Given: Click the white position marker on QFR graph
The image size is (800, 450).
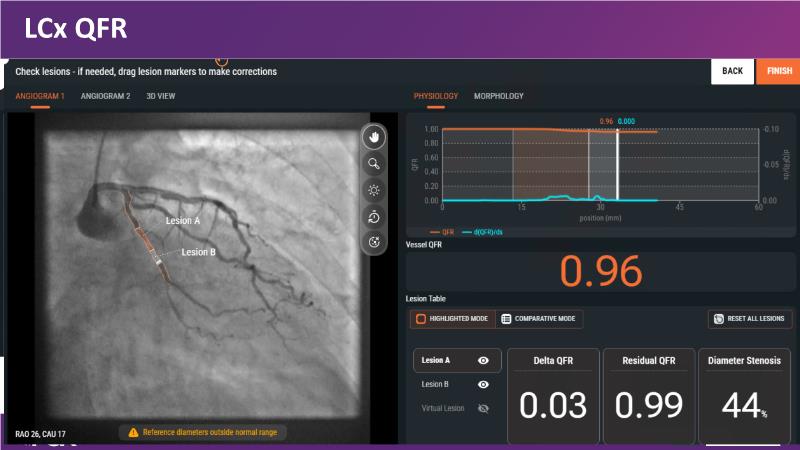Looking at the screenshot, I should pyautogui.click(x=618, y=165).
